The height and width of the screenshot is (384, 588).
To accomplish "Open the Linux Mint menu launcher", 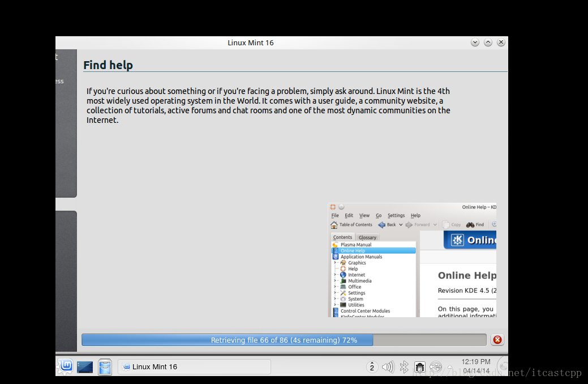I will (66, 365).
